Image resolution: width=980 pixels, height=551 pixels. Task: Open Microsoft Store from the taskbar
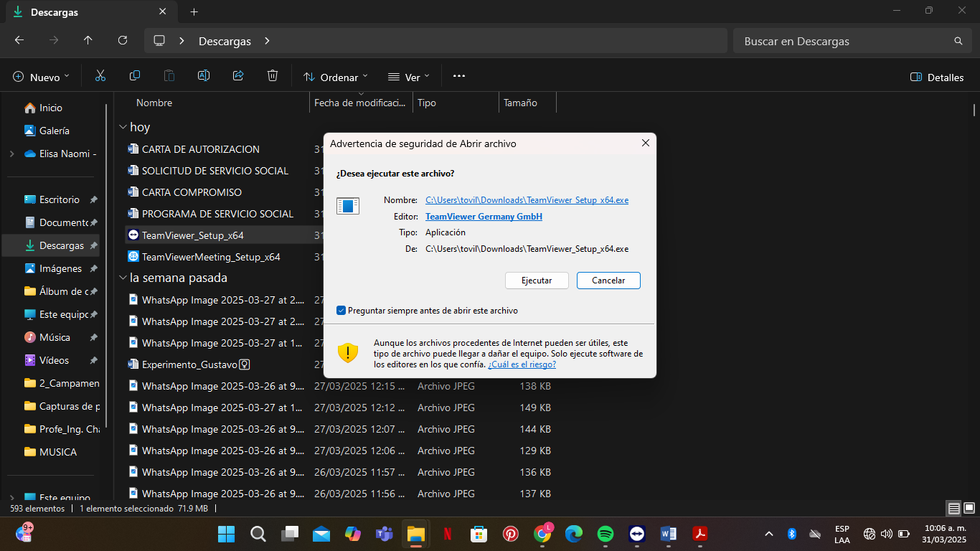tap(479, 534)
